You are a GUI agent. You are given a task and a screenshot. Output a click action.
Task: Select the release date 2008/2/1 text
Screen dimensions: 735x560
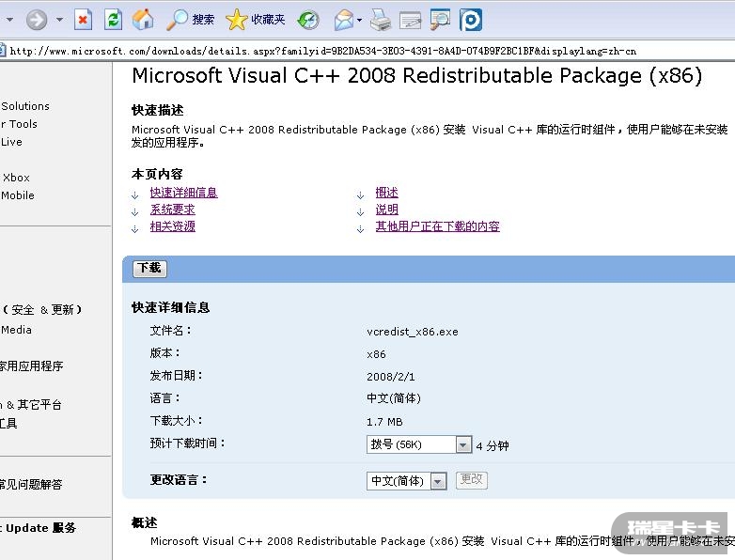390,377
